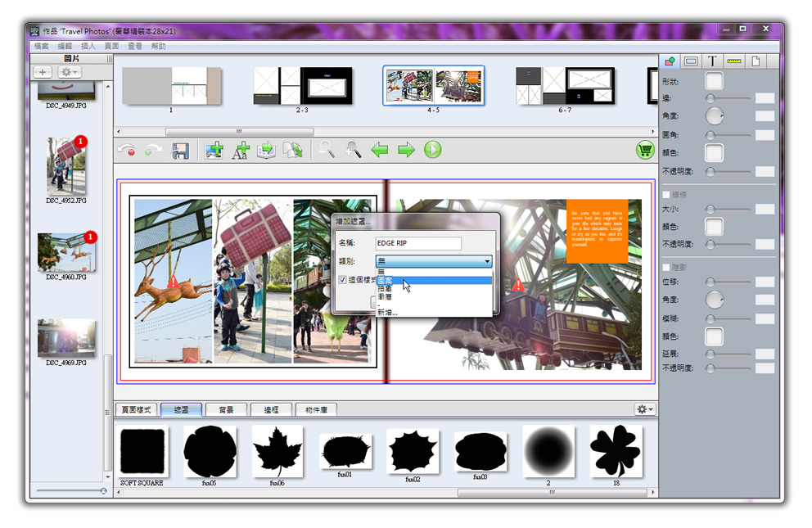Open the shopping cart order icon

click(645, 151)
